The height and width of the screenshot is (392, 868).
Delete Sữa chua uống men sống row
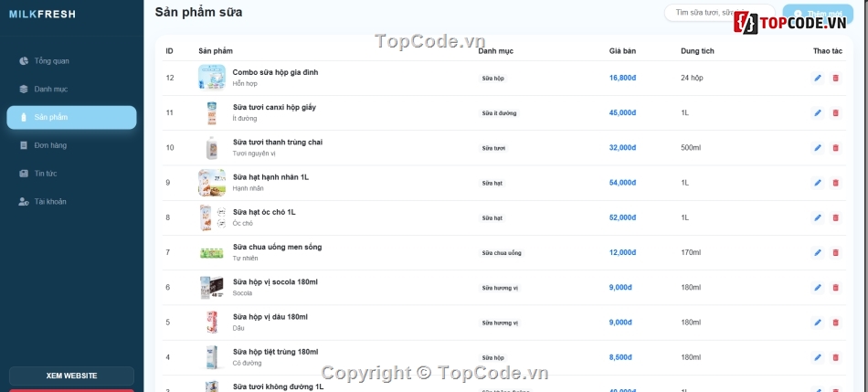(x=835, y=252)
